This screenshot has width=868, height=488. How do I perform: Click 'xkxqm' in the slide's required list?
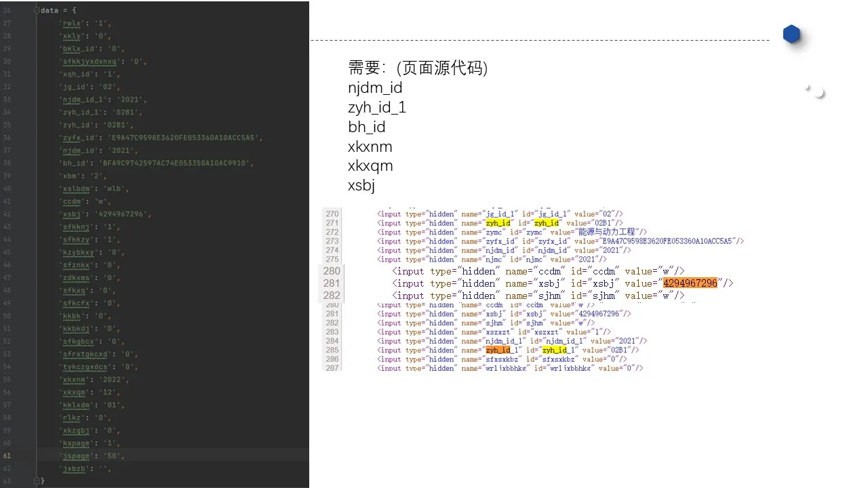click(370, 166)
